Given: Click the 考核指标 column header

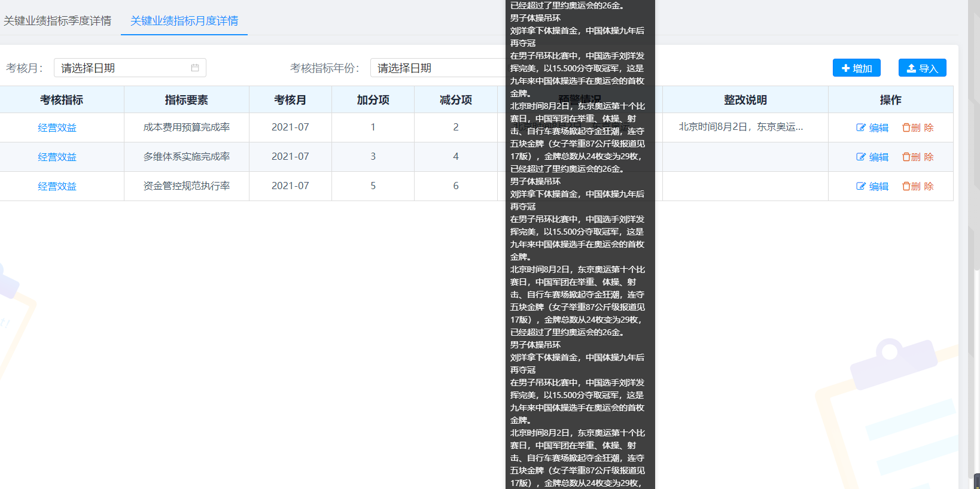Looking at the screenshot, I should pyautogui.click(x=62, y=100).
